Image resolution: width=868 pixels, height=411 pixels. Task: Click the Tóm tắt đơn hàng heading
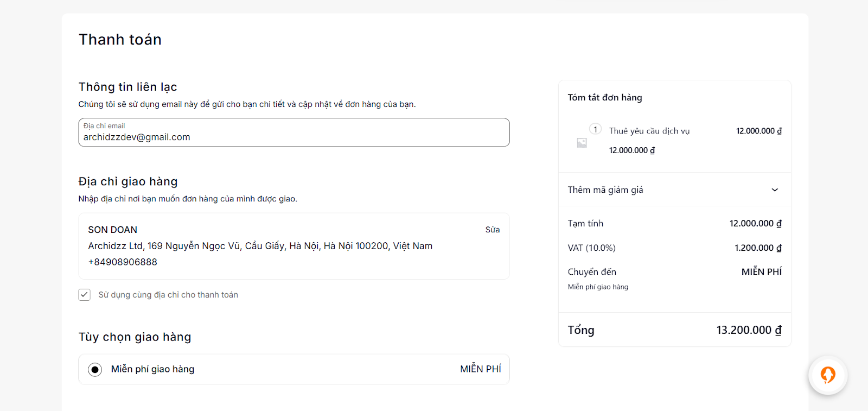tap(605, 98)
